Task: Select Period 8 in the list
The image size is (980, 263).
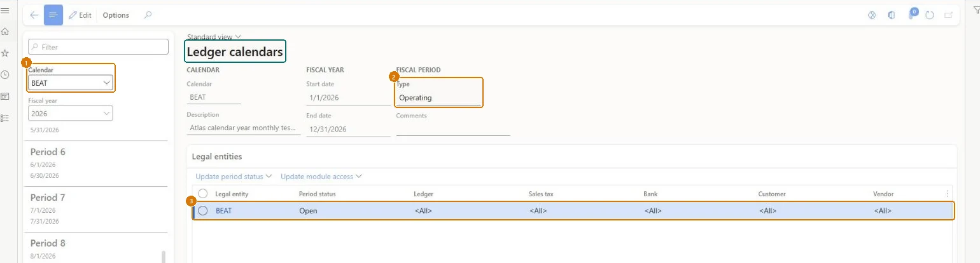Action: pos(95,249)
